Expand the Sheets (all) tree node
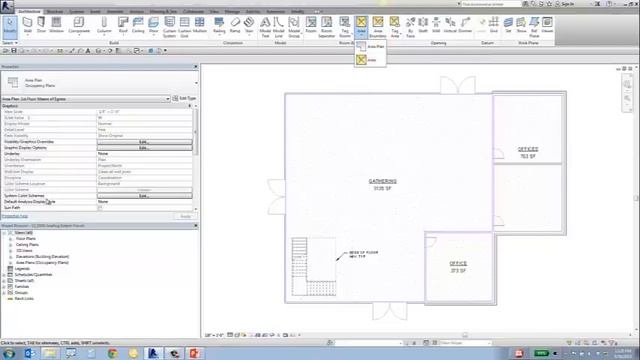 coord(4,281)
